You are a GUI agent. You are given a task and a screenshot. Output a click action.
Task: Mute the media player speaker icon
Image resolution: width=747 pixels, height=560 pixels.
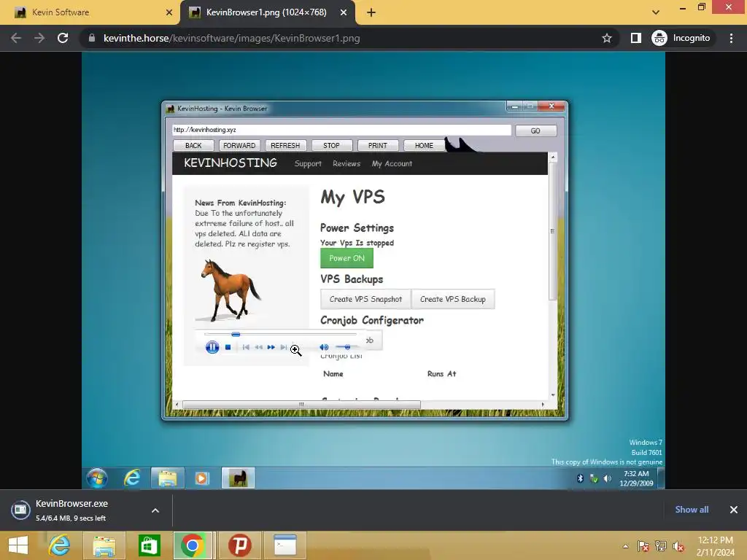(324, 347)
